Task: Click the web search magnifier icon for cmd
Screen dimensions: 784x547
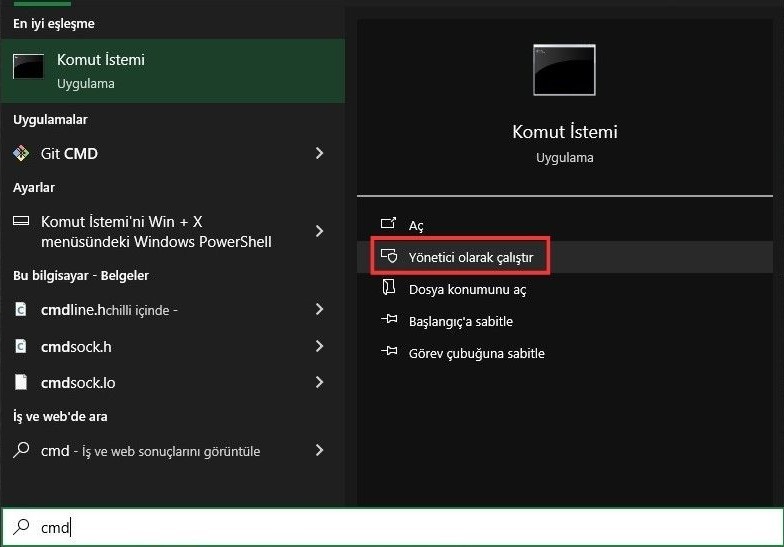Action: 21,450
